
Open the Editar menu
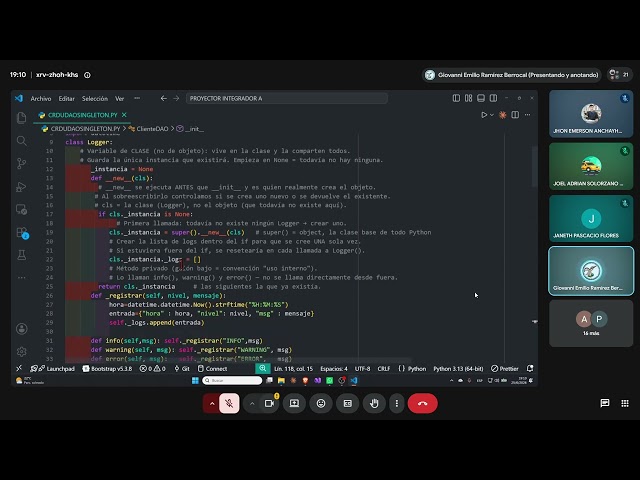pyautogui.click(x=67, y=99)
